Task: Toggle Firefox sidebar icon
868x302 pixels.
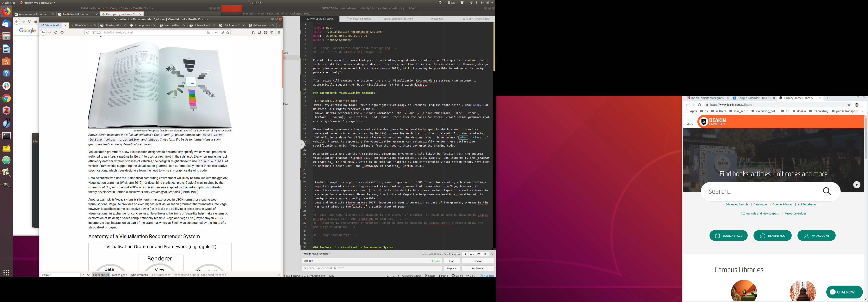Action: tap(259, 32)
